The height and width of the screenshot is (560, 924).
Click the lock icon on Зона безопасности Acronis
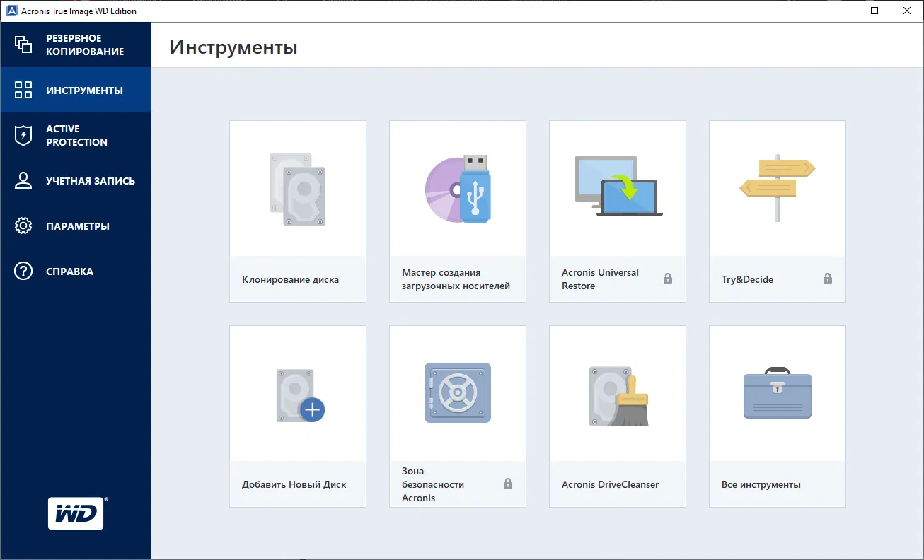click(507, 484)
